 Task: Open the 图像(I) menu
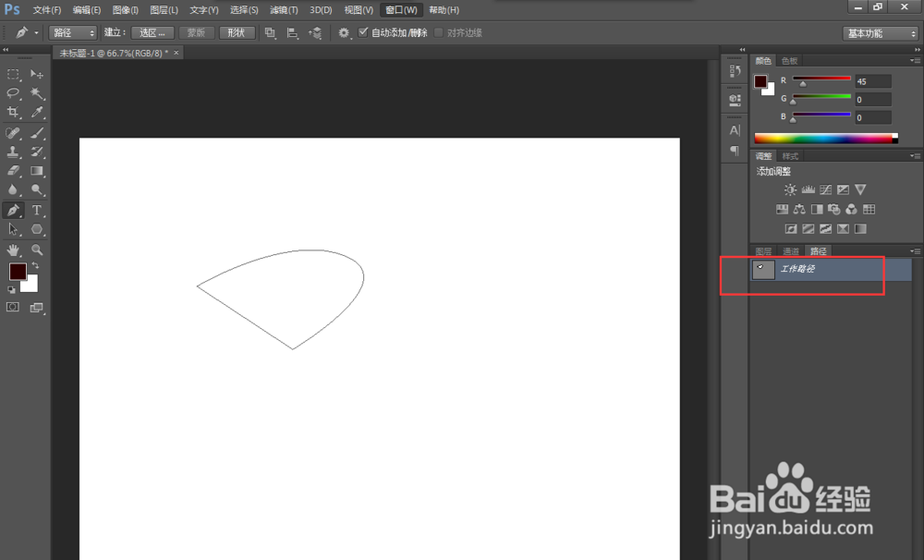125,10
